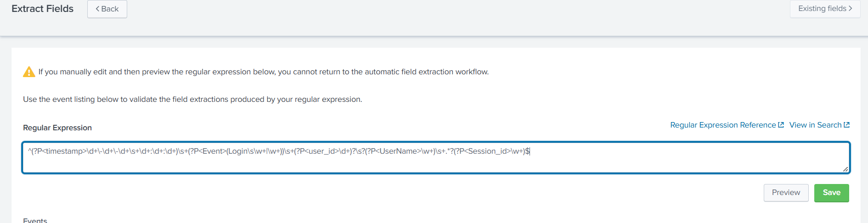868x223 pixels.
Task: Click the left chevron icon beside Back
Action: coord(97,9)
